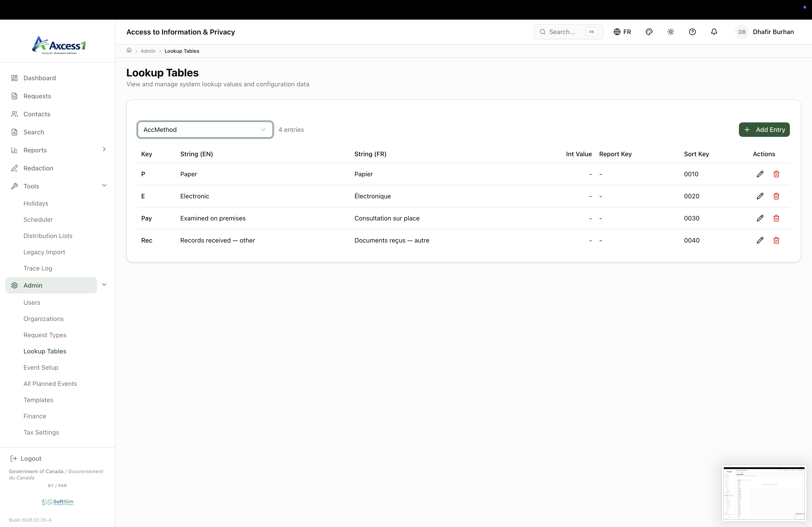This screenshot has height=527, width=812.
Task: Switch language to FR
Action: coord(622,32)
